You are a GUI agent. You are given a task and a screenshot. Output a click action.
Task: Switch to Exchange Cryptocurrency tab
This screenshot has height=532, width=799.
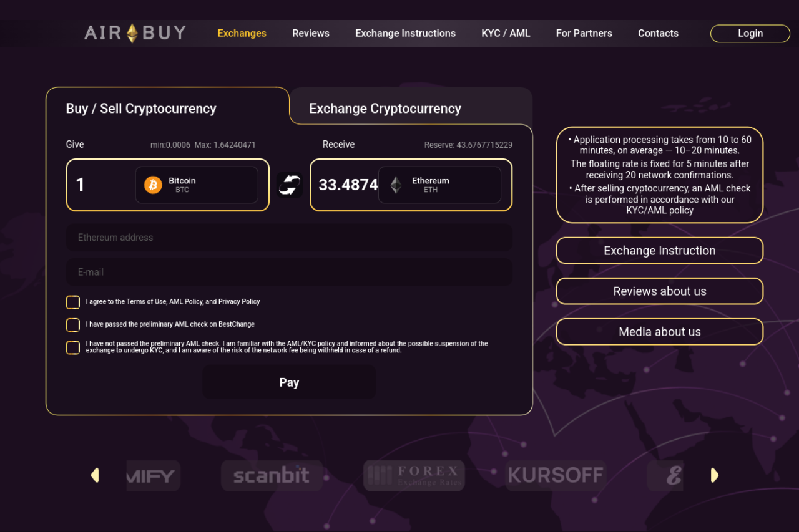385,109
